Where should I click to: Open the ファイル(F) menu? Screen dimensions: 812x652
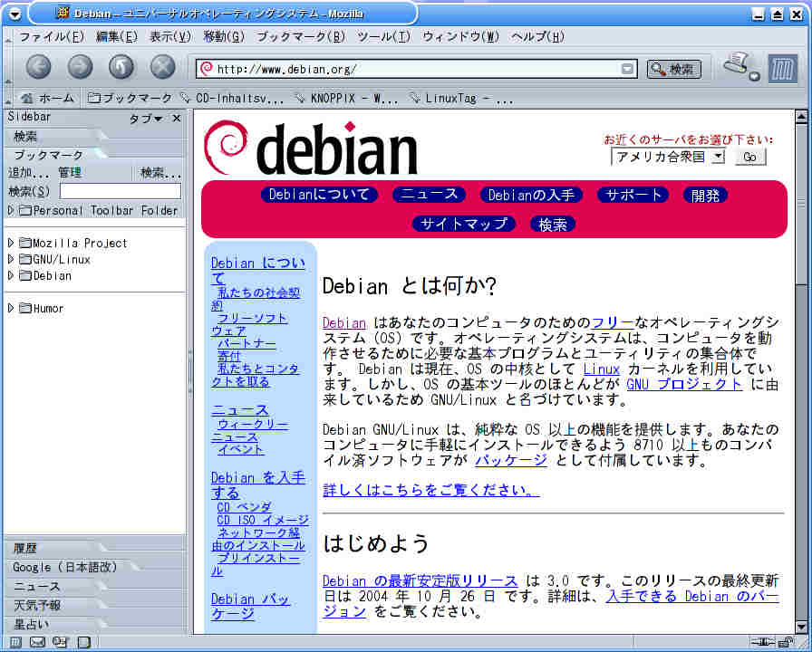52,37
